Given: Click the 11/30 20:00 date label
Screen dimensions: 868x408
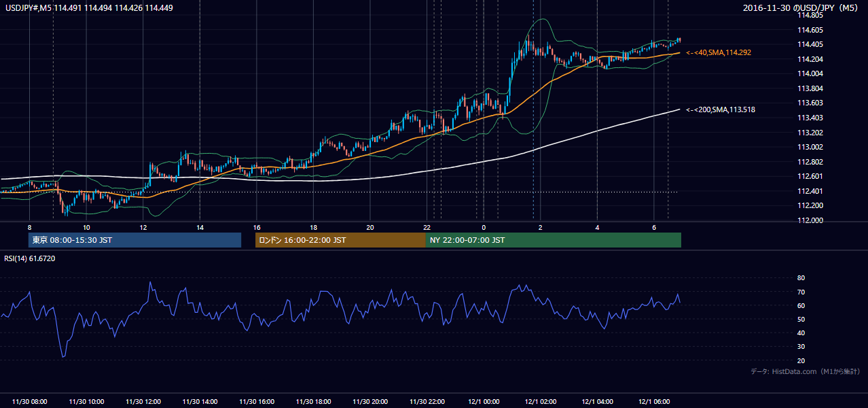Looking at the screenshot, I should (x=370, y=402).
